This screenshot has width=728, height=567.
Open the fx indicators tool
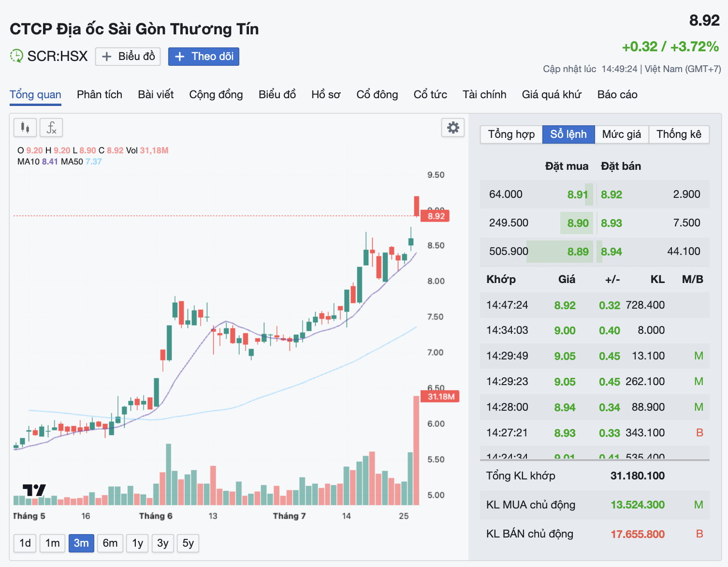(x=51, y=128)
